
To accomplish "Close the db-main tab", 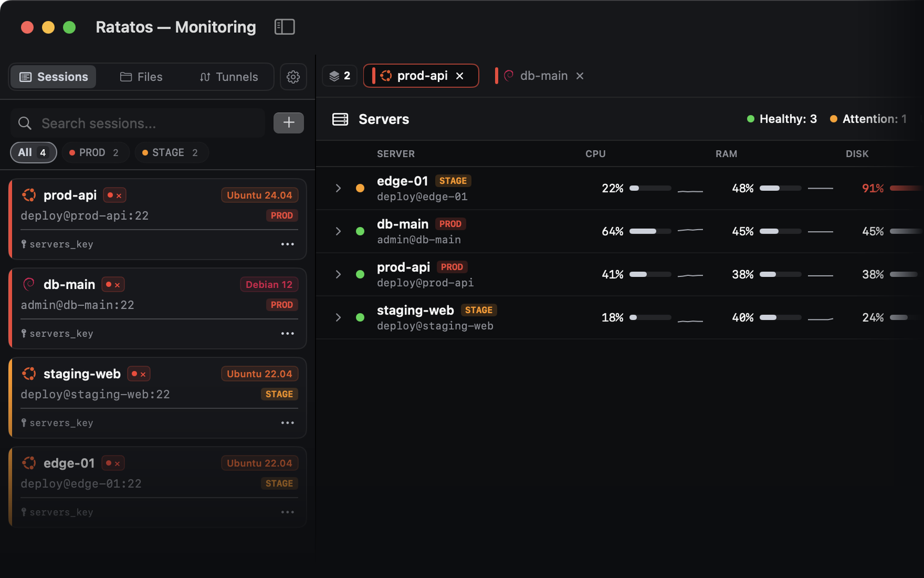I will coord(580,76).
